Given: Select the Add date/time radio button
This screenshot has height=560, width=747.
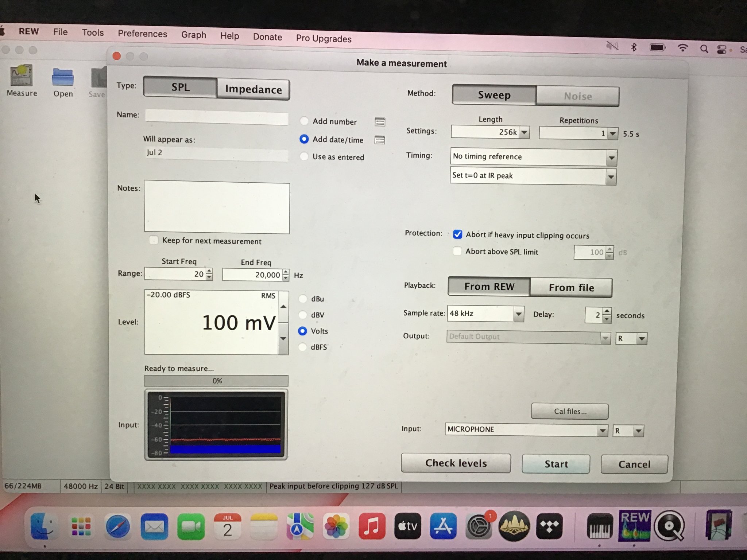Looking at the screenshot, I should coord(304,139).
